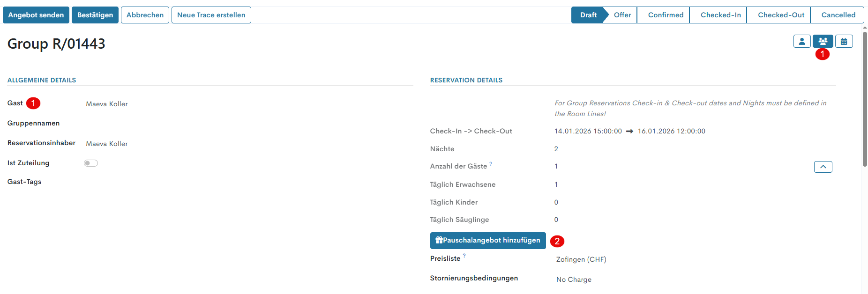Open the calendar icon button

click(x=844, y=41)
